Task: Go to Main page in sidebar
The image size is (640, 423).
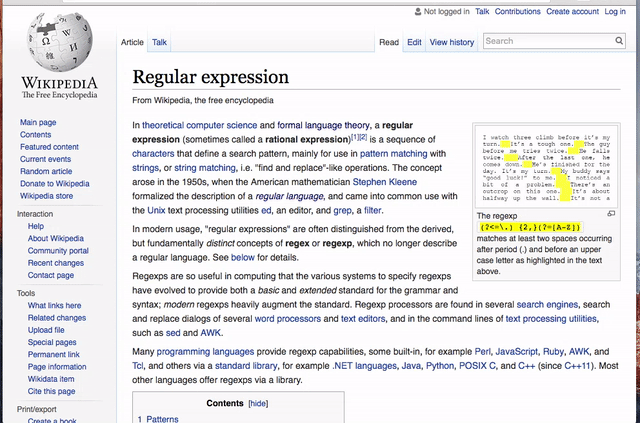Action: click(x=38, y=122)
